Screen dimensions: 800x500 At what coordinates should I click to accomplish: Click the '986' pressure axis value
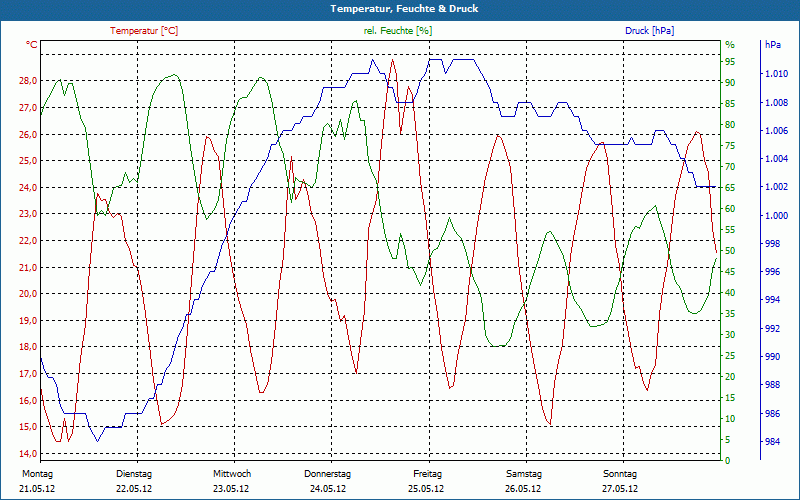pyautogui.click(x=771, y=413)
